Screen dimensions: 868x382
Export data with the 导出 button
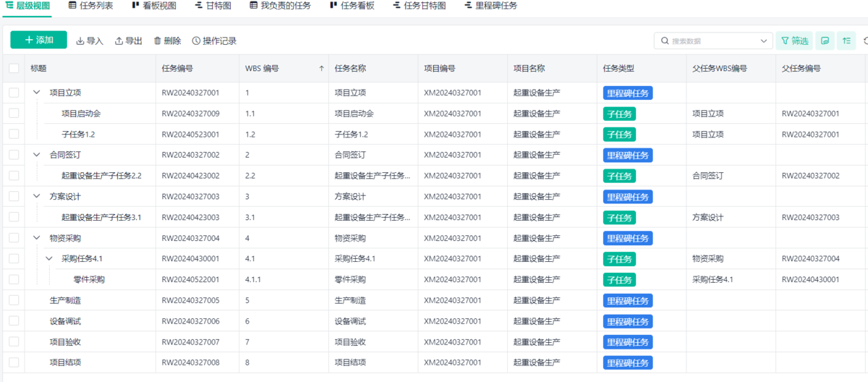click(x=129, y=41)
